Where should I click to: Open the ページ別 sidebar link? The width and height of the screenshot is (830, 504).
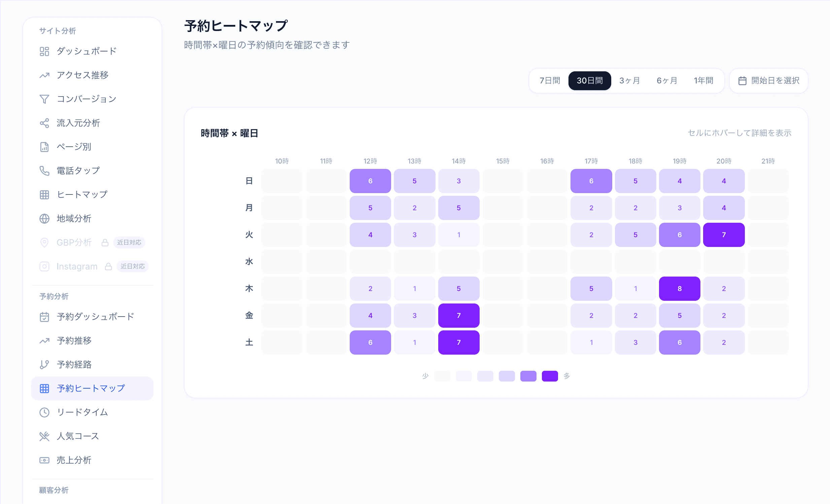[74, 147]
